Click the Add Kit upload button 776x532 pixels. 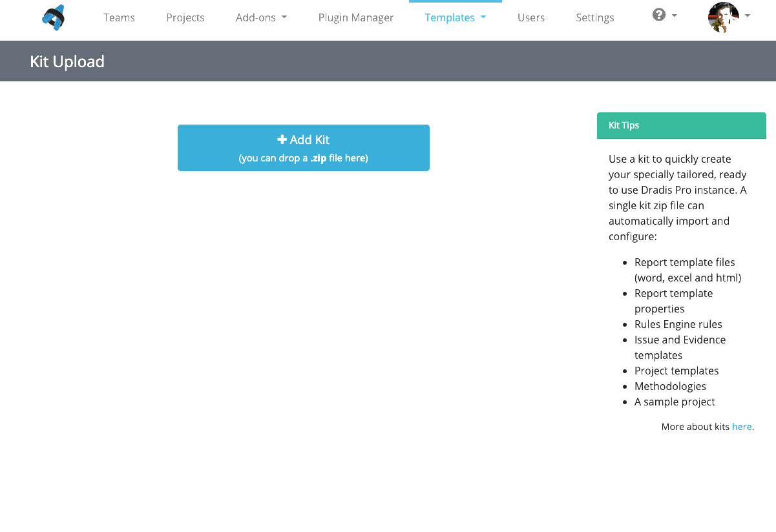coord(303,148)
